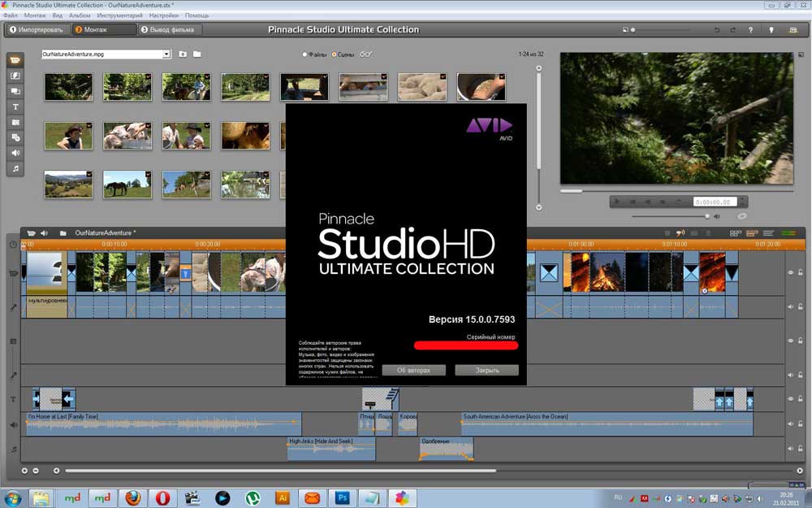Open dropdown arrow on first scene thumbnail
The height and width of the screenshot is (508, 812).
tap(89, 78)
